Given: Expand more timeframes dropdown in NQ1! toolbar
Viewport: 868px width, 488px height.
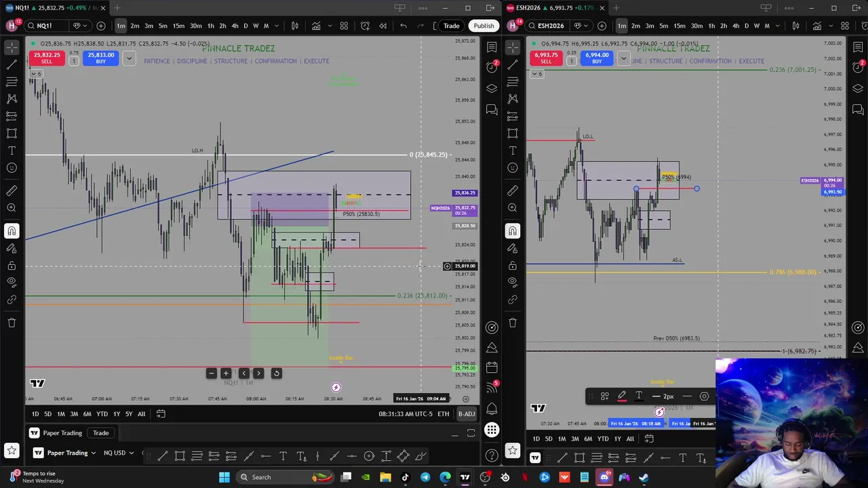Looking at the screenshot, I should click(277, 26).
